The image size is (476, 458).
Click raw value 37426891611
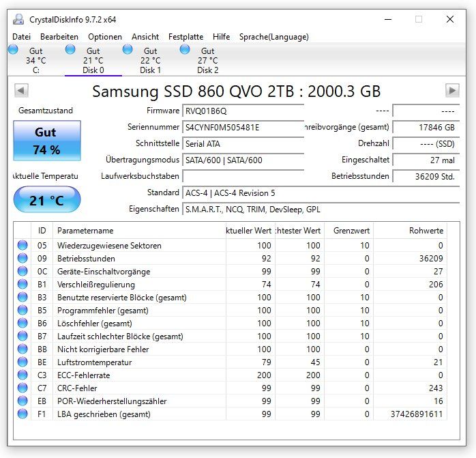tap(417, 414)
